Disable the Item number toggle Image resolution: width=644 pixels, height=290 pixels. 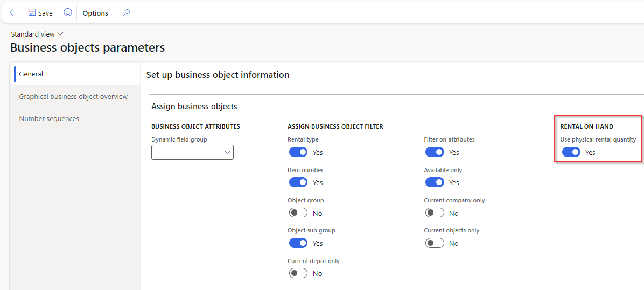[x=298, y=182]
